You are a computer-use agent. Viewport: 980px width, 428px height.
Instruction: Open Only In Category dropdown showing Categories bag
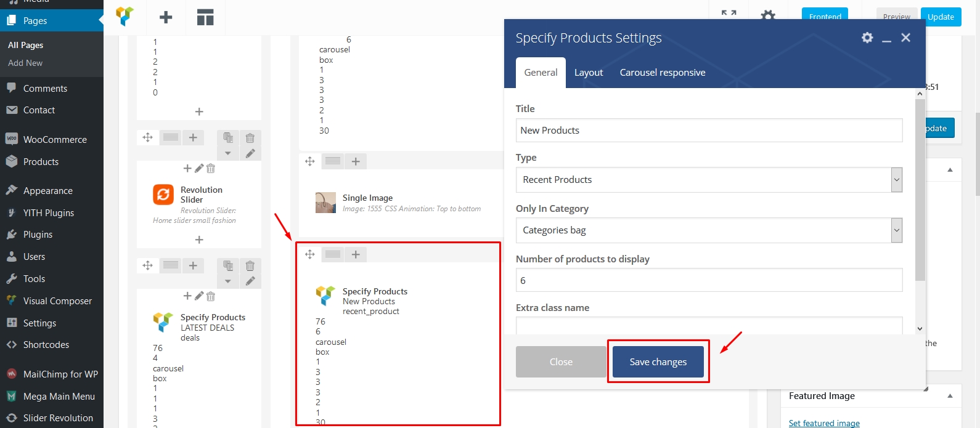click(x=709, y=230)
